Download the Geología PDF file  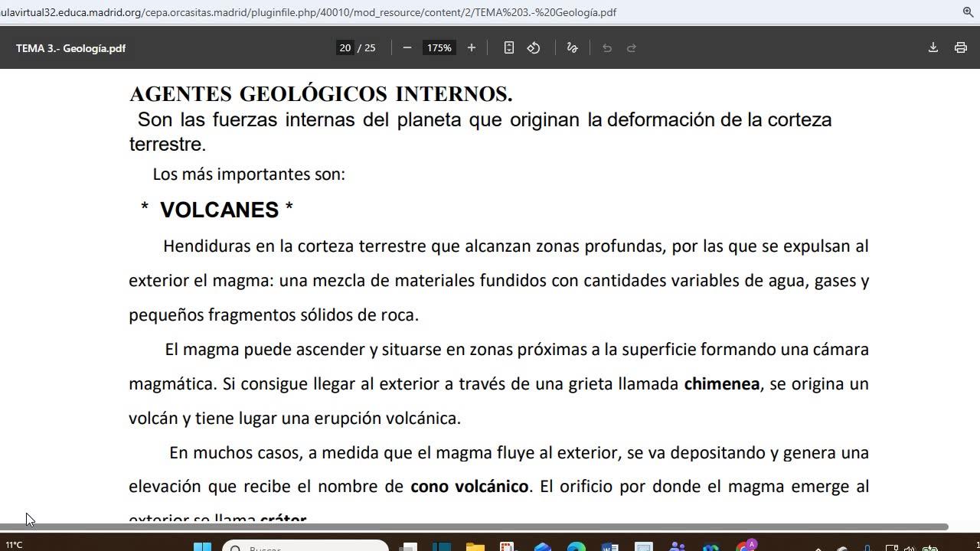click(933, 47)
